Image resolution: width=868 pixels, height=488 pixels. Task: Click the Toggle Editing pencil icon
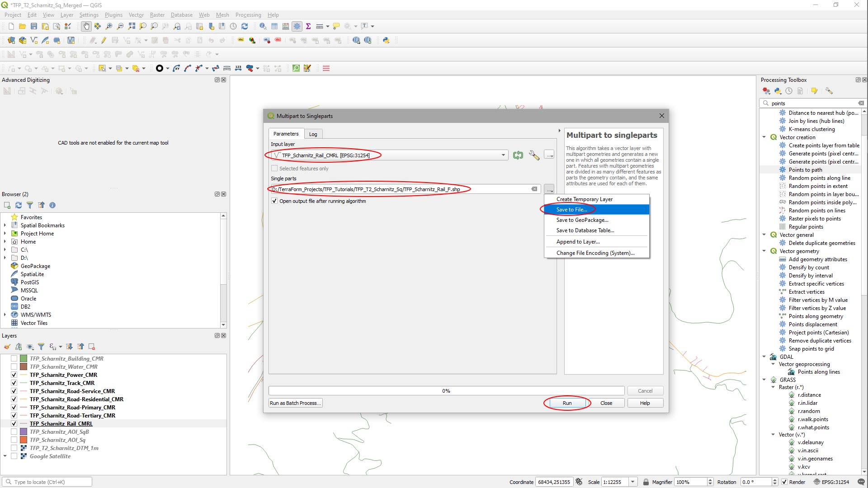click(x=104, y=40)
